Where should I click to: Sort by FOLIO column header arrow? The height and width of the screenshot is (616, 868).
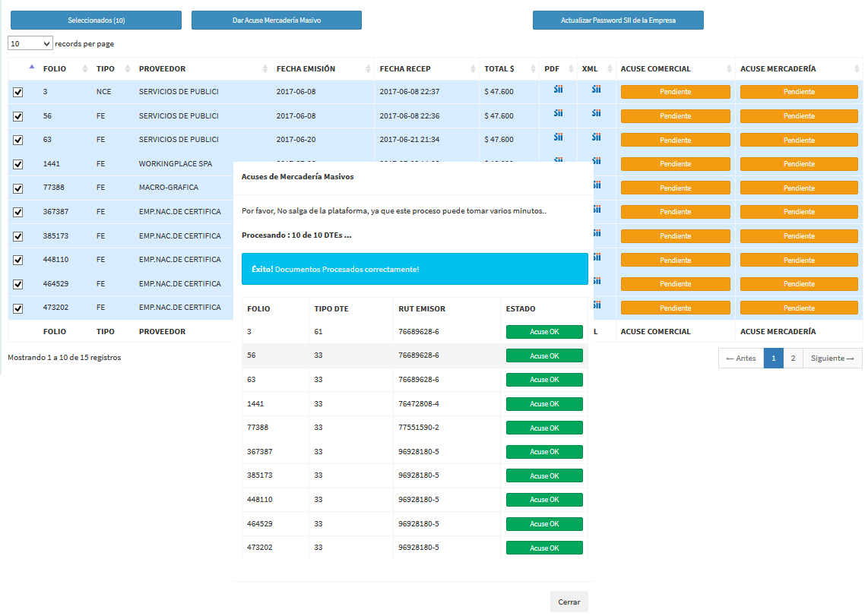click(84, 68)
